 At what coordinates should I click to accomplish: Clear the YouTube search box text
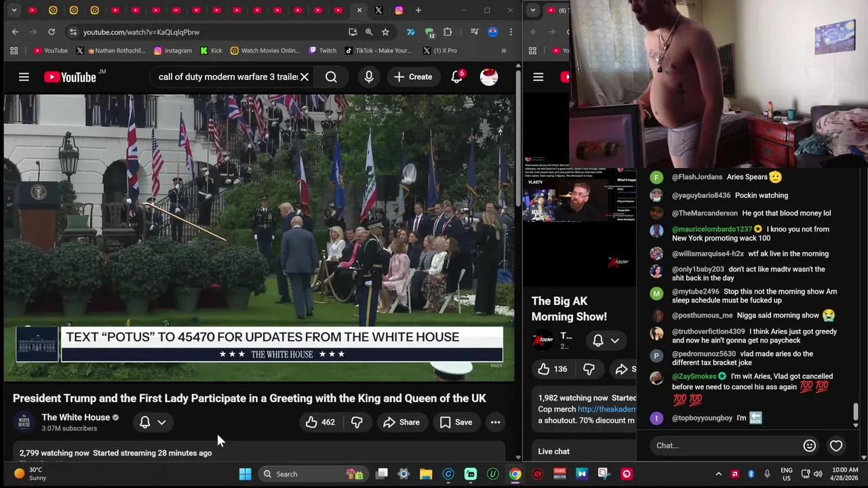coord(304,77)
